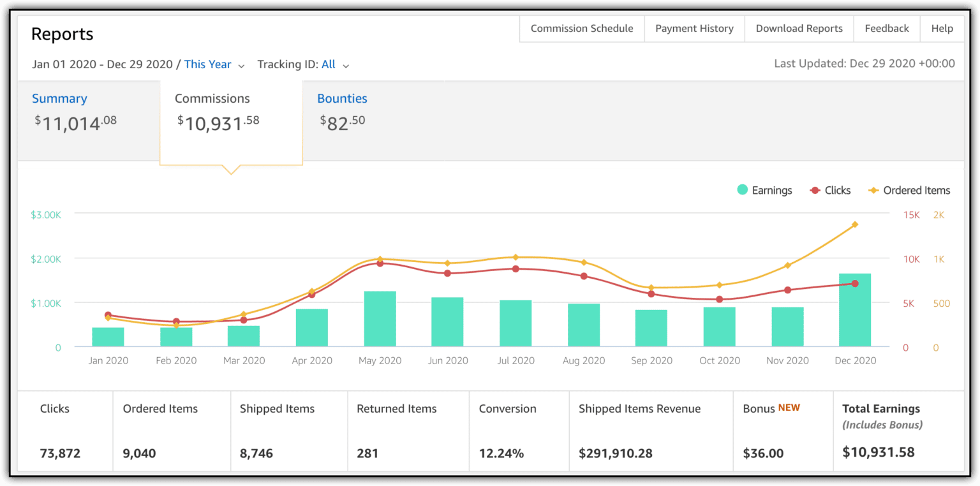Switch to the Bounties tab
Viewport: 980px width, 486px height.
(x=342, y=98)
